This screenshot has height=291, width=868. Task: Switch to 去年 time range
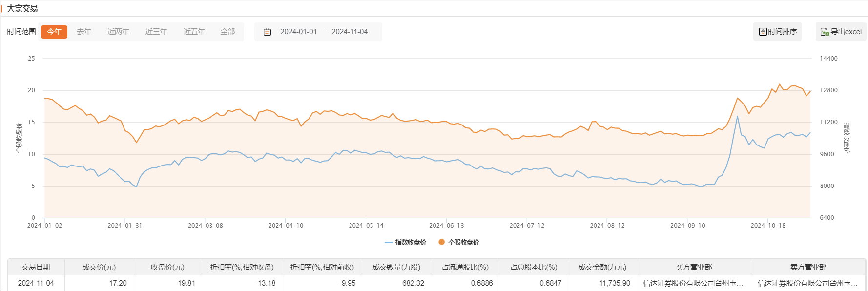[x=84, y=32]
